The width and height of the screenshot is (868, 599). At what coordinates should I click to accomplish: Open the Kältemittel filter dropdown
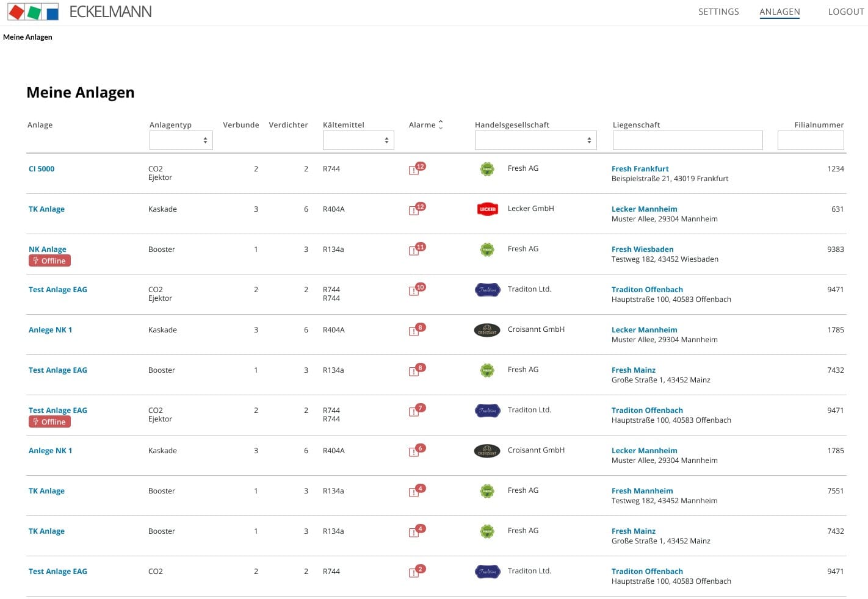[358, 140]
